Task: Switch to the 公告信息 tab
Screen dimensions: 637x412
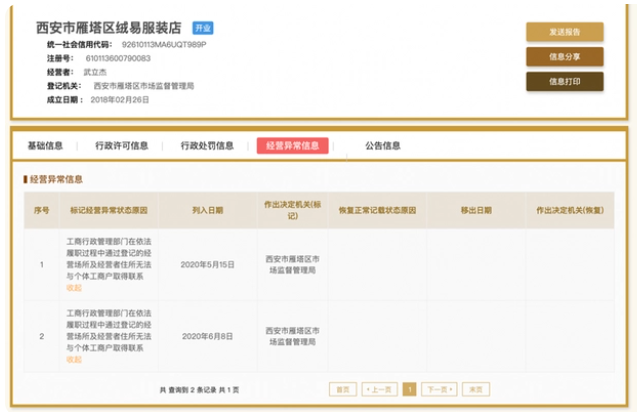Action: pos(383,146)
